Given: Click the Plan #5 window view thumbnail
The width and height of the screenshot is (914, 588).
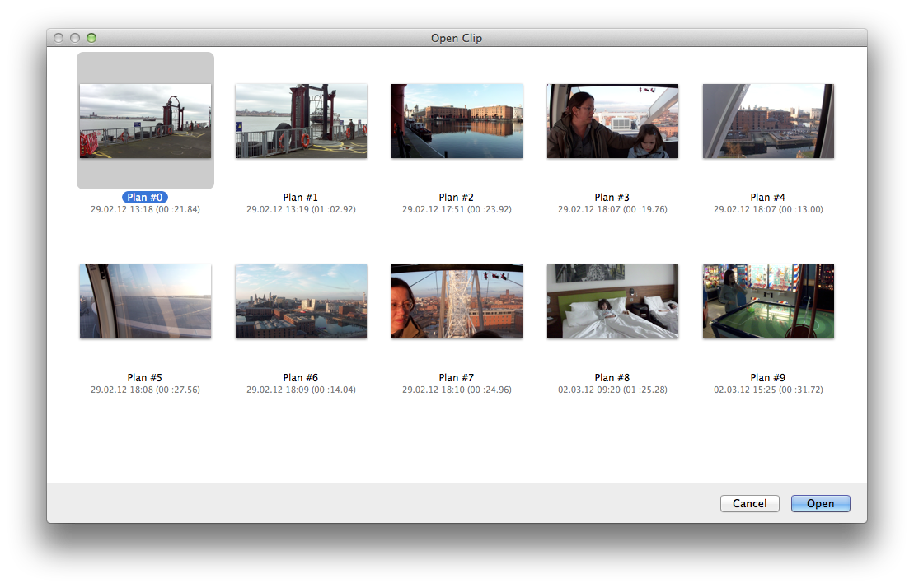Looking at the screenshot, I should pyautogui.click(x=145, y=301).
